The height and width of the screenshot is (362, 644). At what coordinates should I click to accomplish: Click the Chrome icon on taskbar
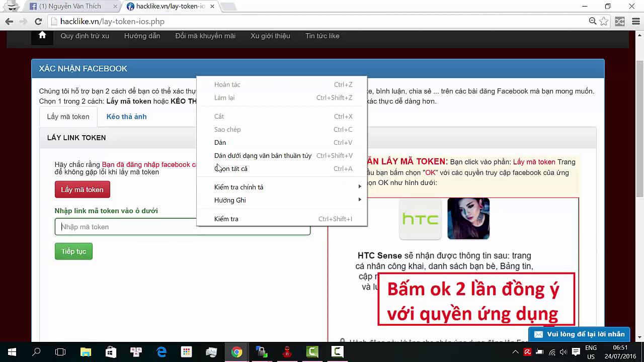click(236, 352)
